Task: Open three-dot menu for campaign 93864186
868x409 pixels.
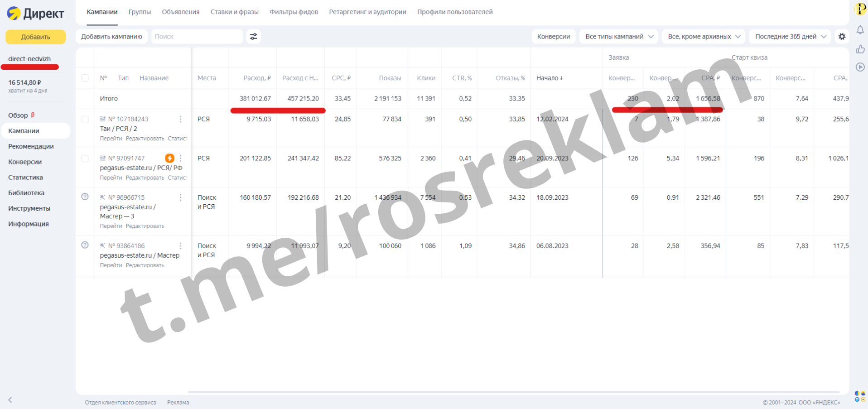Action: point(181,246)
